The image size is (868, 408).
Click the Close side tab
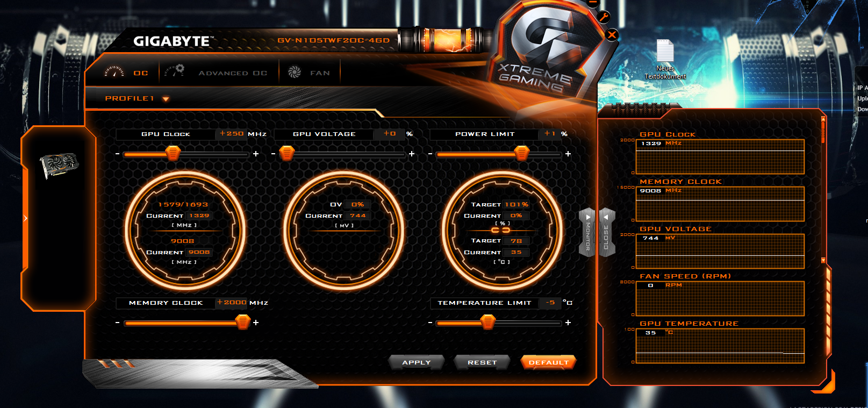(x=606, y=232)
